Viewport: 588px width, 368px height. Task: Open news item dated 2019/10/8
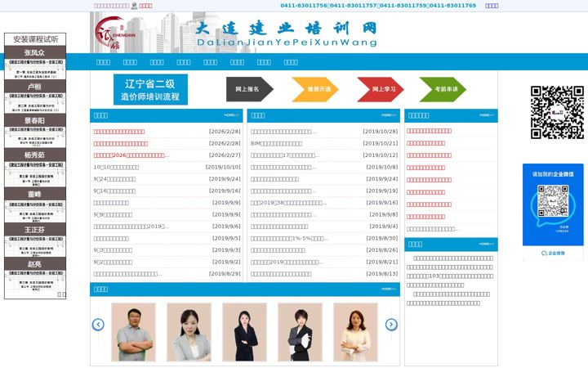(x=283, y=167)
